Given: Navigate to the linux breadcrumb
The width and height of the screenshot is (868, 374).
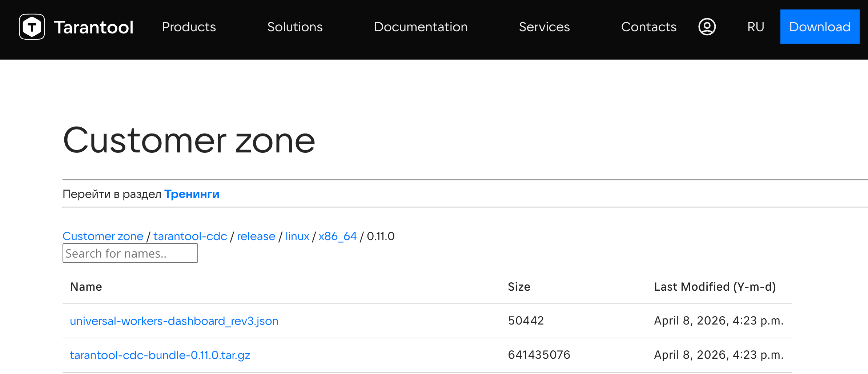Looking at the screenshot, I should (x=297, y=236).
